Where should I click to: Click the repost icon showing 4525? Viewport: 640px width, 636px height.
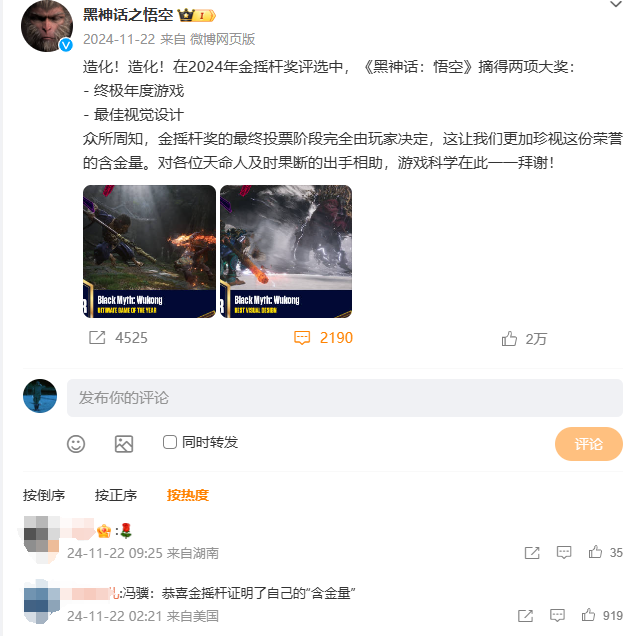(97, 338)
